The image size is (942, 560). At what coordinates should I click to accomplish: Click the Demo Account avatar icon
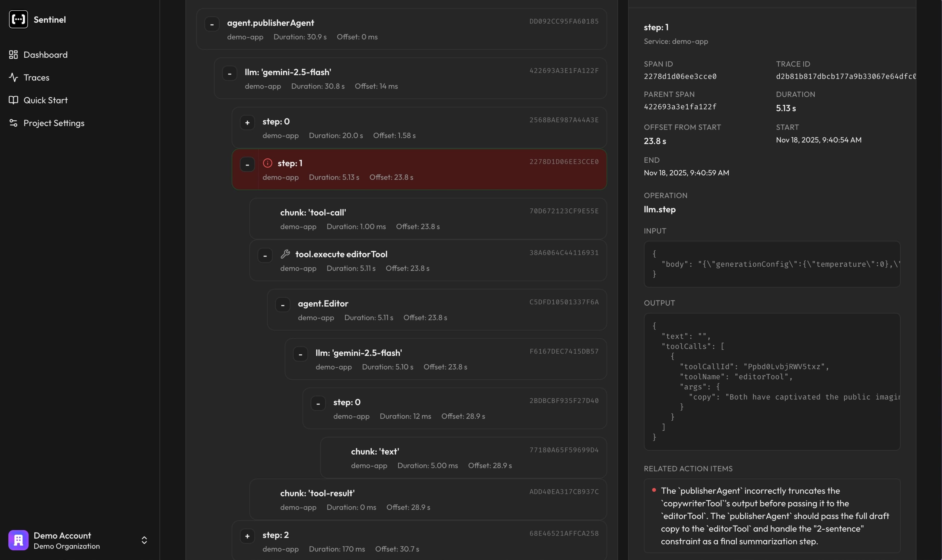point(18,540)
